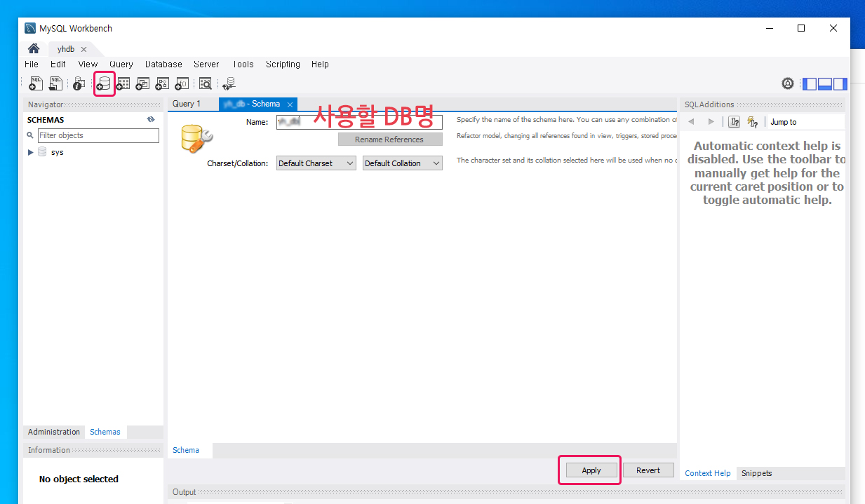Click the context help forward arrow
Image resolution: width=865 pixels, height=504 pixels.
tap(711, 122)
